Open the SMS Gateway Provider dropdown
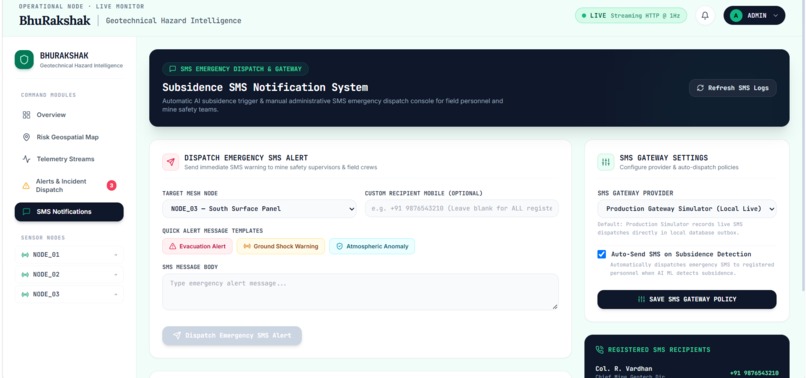 point(687,209)
